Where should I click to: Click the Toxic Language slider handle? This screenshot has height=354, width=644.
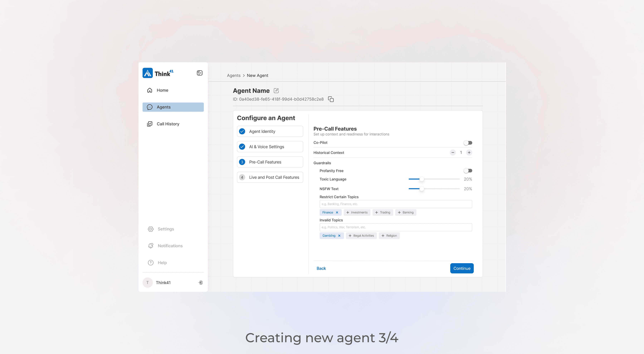click(x=421, y=179)
